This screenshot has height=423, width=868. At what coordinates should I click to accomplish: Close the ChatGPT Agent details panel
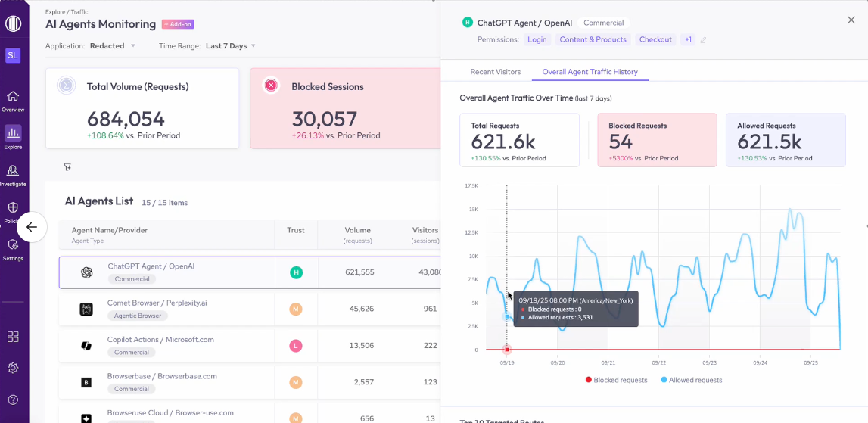pos(851,21)
